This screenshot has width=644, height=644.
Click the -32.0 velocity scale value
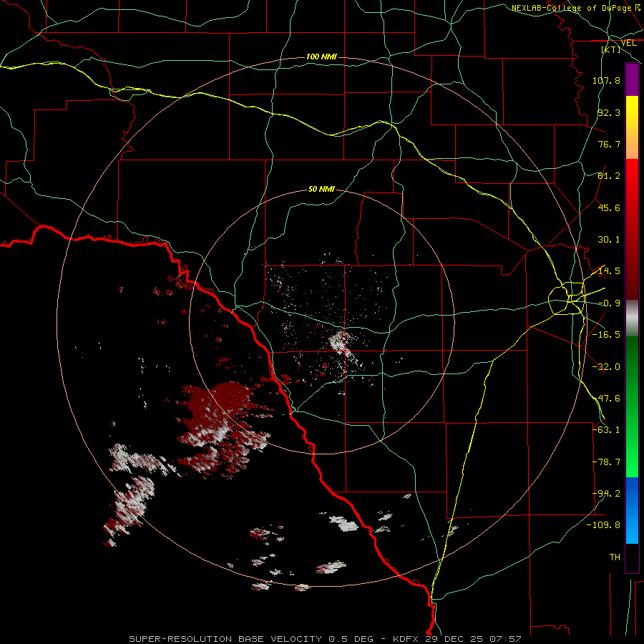click(x=606, y=367)
